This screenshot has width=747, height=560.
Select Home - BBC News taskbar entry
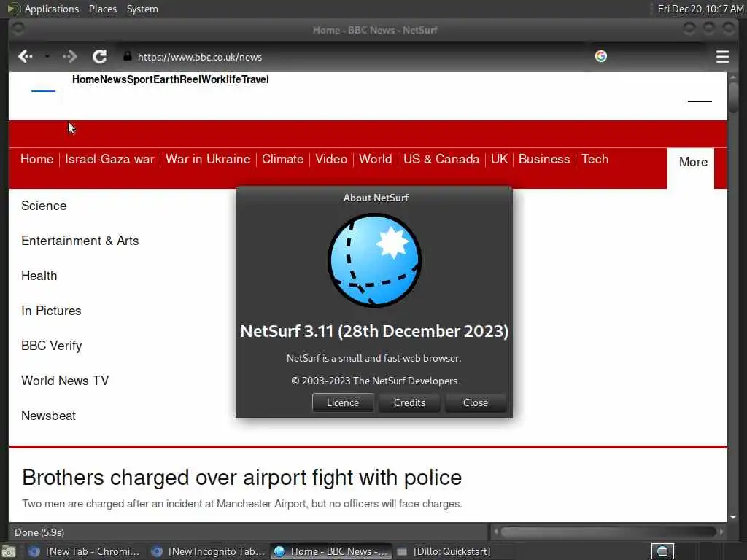point(332,551)
